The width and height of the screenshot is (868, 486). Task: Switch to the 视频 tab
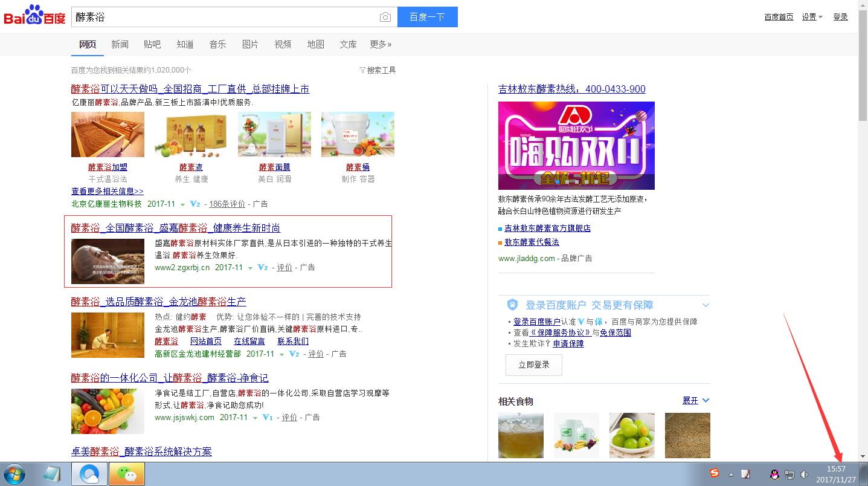click(x=283, y=44)
